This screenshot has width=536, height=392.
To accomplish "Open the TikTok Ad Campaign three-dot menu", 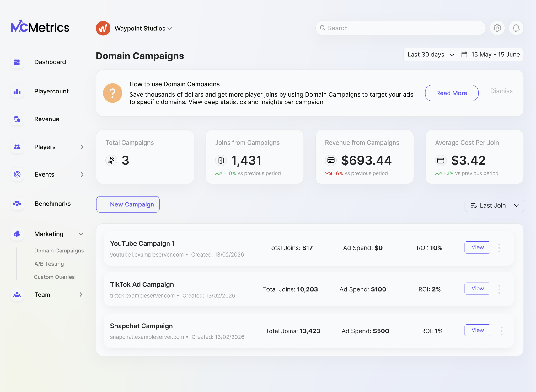I will [499, 289].
